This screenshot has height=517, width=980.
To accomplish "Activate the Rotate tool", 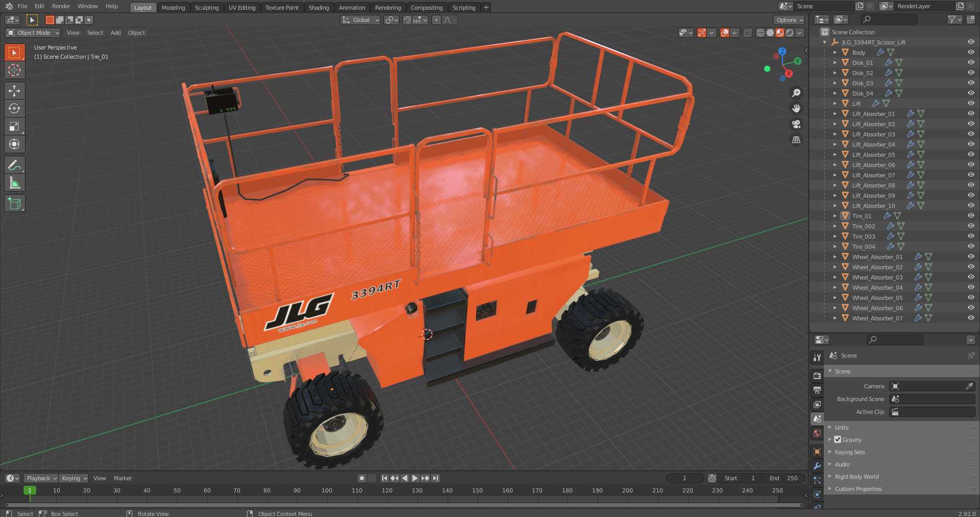I will coord(14,108).
